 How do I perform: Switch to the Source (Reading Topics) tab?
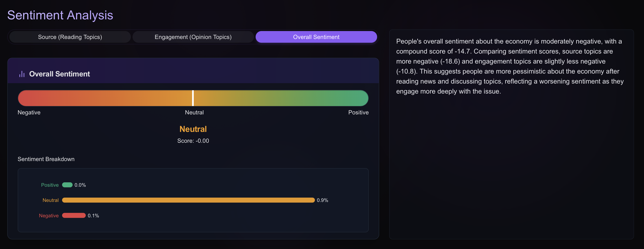pos(70,37)
